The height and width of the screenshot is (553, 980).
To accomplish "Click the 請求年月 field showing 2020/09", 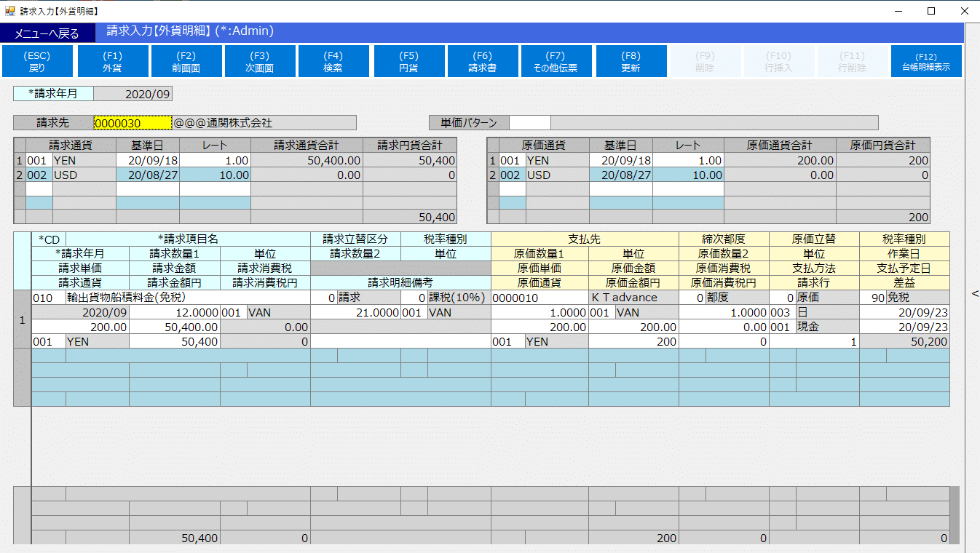I will click(x=133, y=94).
